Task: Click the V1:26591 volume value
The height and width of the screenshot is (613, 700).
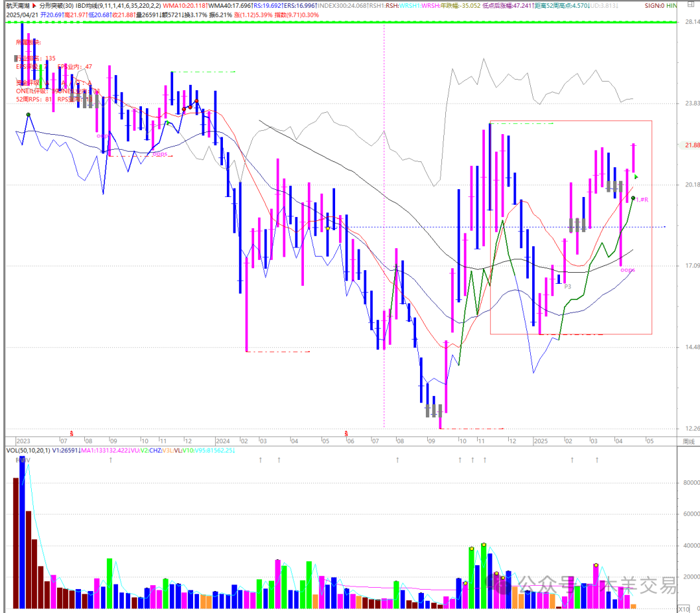Action: (x=66, y=450)
